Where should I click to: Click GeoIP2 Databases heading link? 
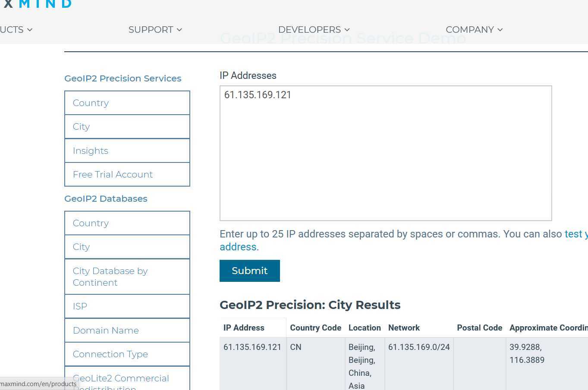pyautogui.click(x=106, y=199)
